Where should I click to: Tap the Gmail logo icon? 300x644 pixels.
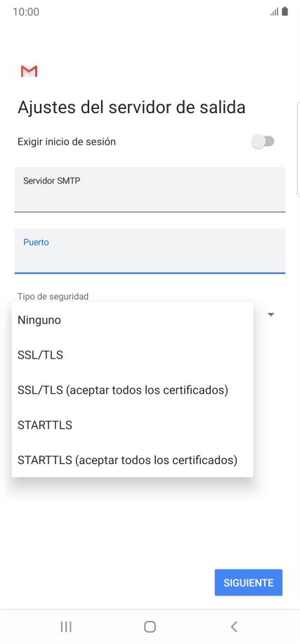coord(29,72)
